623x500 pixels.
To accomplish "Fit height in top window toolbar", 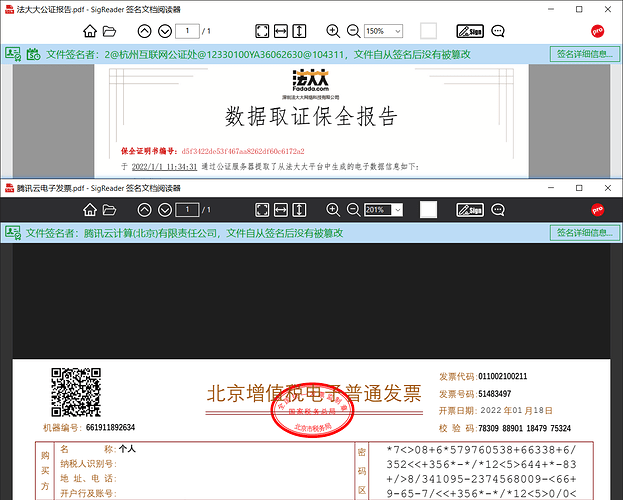I will [x=299, y=31].
